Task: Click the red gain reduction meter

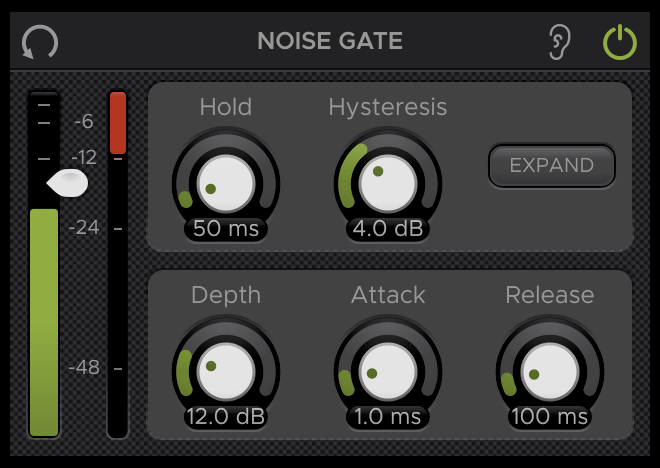Action: [x=118, y=122]
